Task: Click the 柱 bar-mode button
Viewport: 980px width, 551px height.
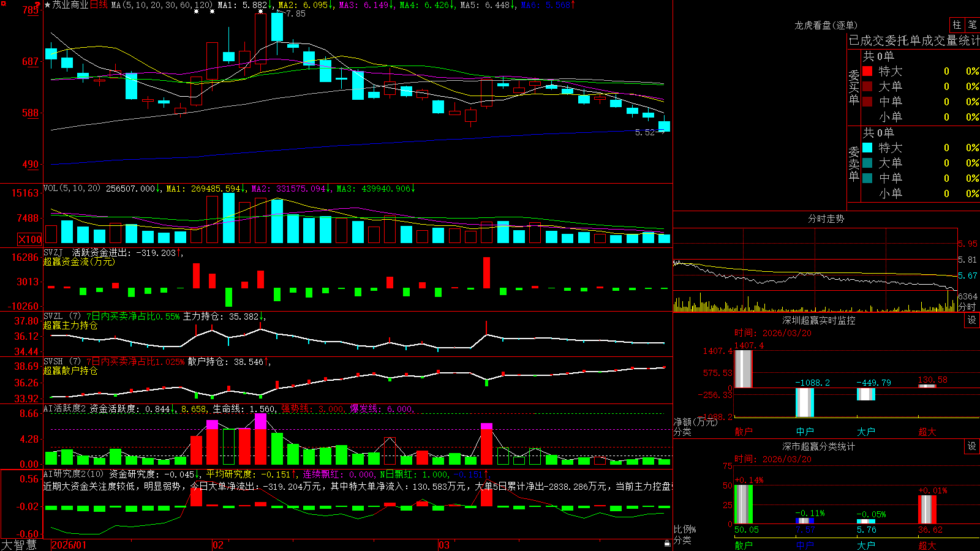Action: (x=957, y=24)
